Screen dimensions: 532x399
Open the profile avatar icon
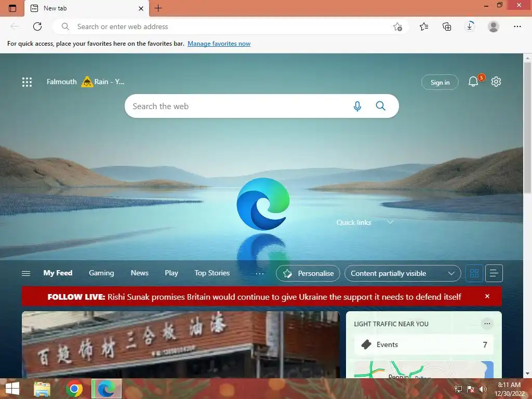coord(494,26)
